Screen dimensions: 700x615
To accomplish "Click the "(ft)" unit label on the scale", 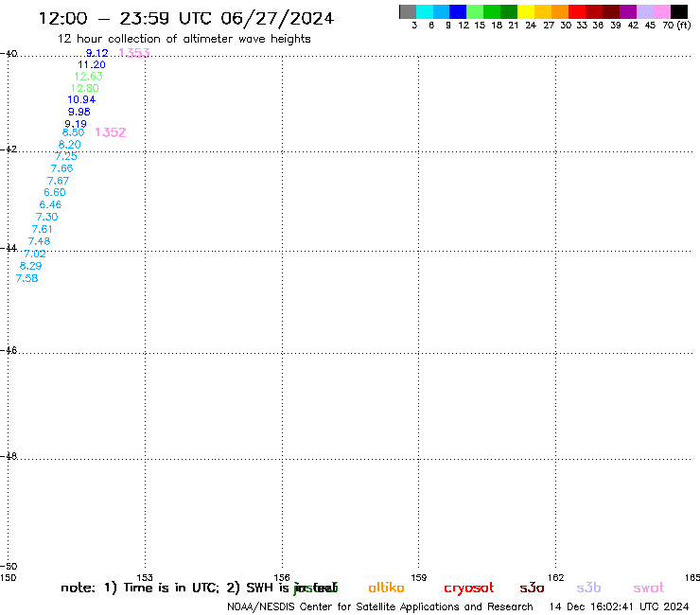I will (x=684, y=26).
